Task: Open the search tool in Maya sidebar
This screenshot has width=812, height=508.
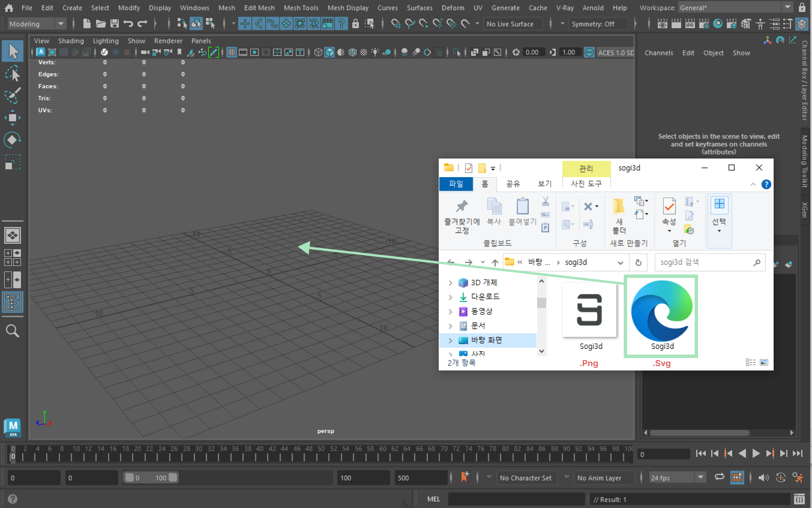Action: pyautogui.click(x=13, y=331)
